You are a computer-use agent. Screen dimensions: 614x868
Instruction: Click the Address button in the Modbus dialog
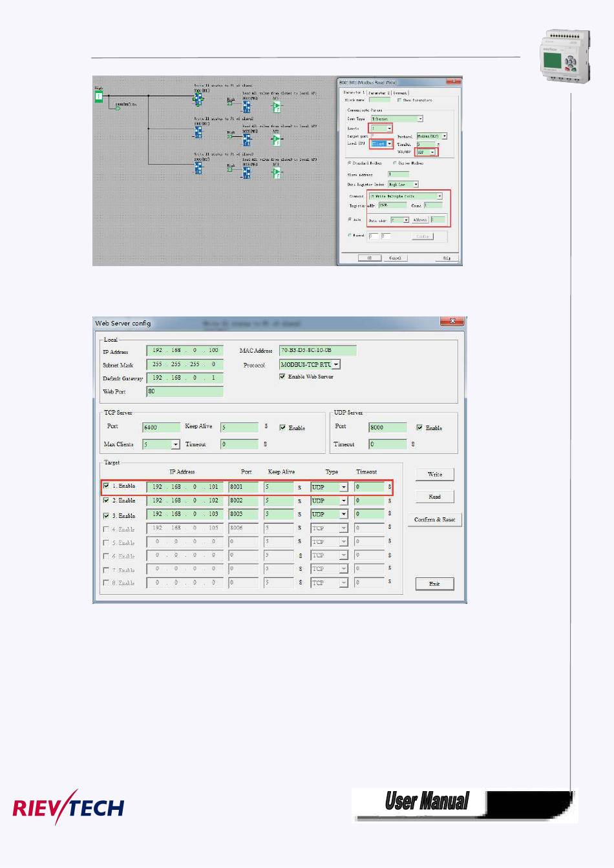pyautogui.click(x=421, y=220)
